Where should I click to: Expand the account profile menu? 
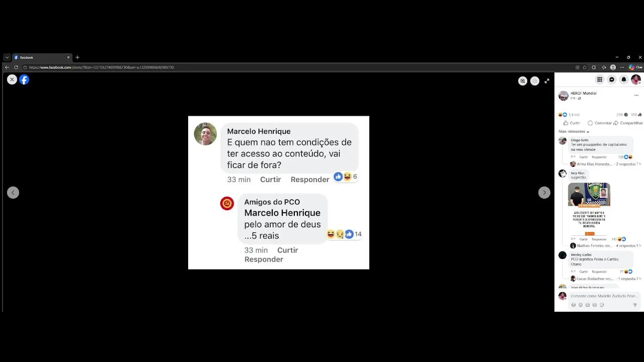636,79
